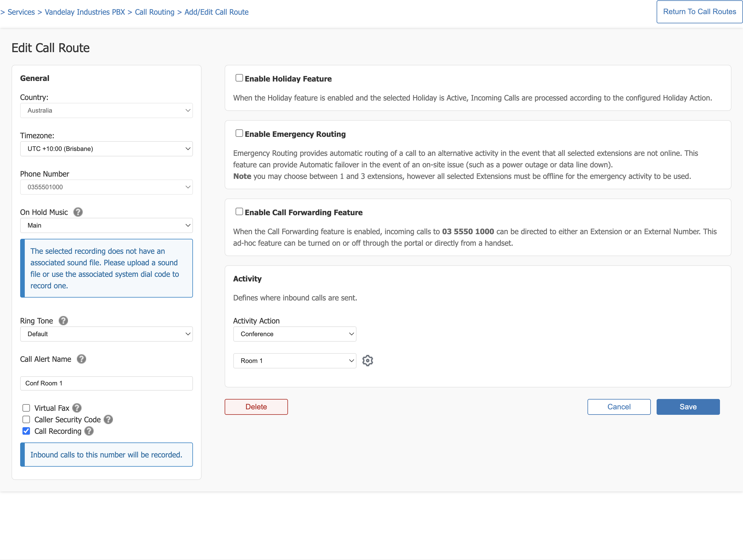
Task: Click 'Defines where inbound calls are sent.' text
Action: (x=295, y=298)
